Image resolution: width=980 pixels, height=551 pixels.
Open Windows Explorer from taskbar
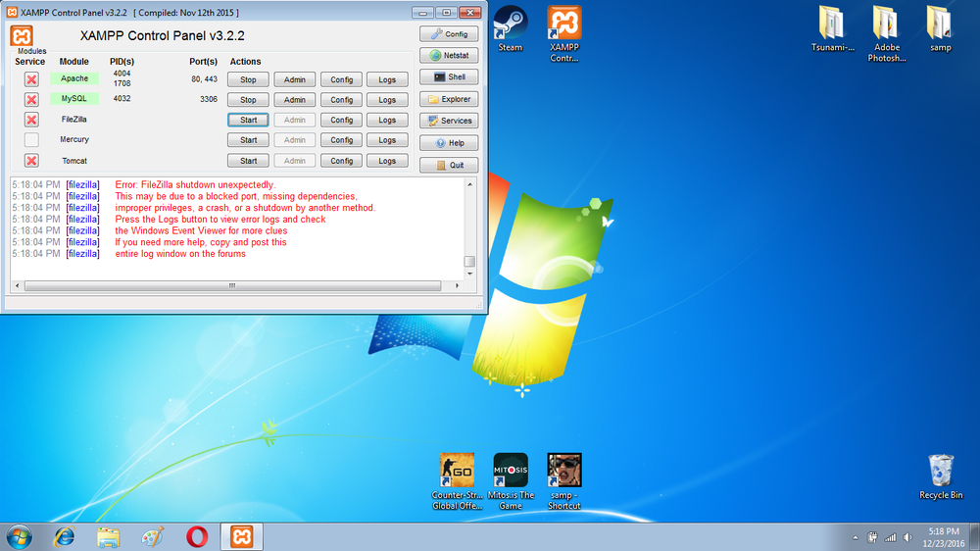click(108, 536)
